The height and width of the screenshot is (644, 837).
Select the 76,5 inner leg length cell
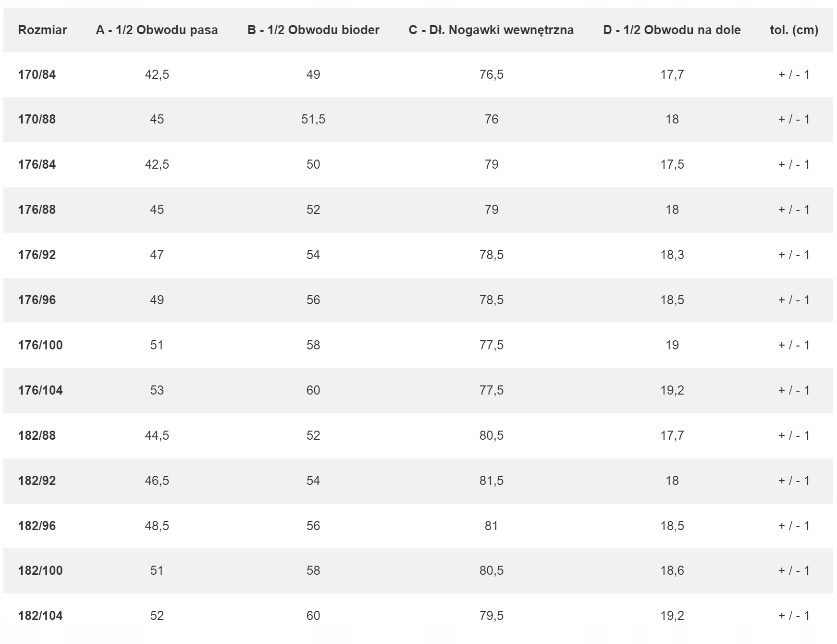[x=491, y=74]
